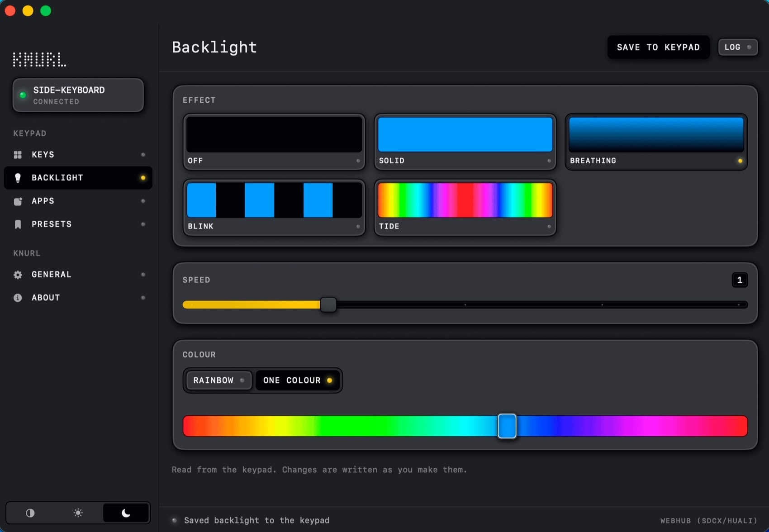The image size is (769, 532).
Task: Open the Presets section
Action: [78, 224]
